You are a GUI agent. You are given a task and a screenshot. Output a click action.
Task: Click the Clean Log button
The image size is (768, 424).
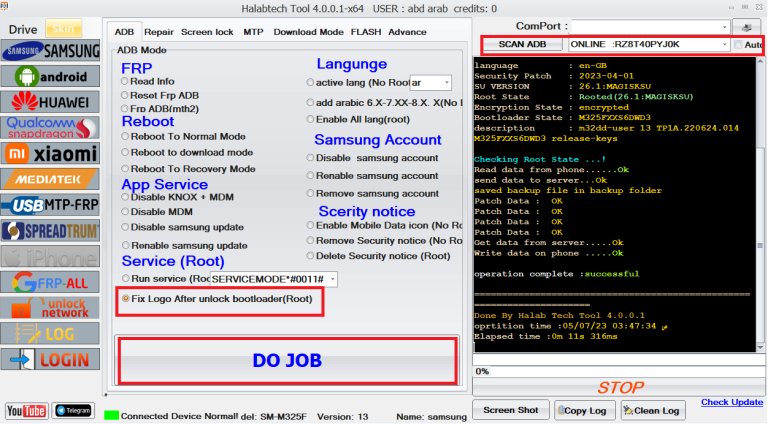tap(652, 410)
